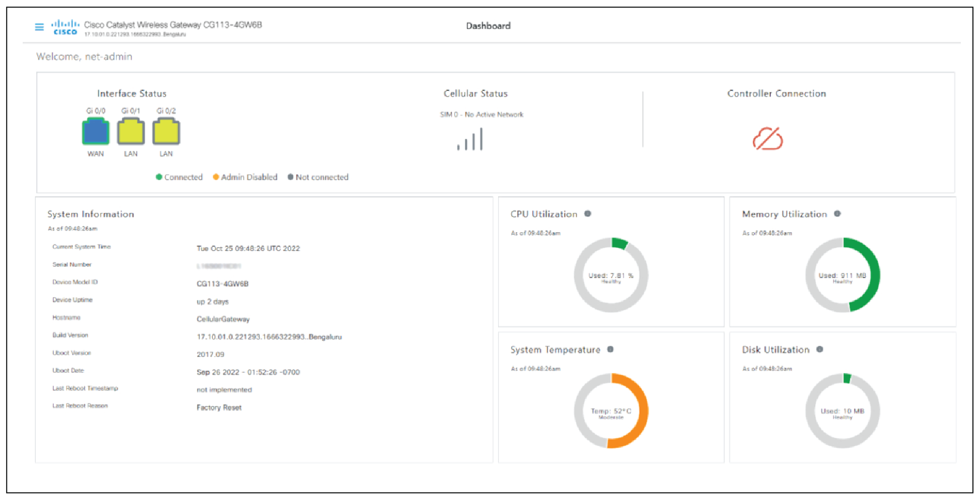The height and width of the screenshot is (500, 980).
Task: Click SIM 0 - No Active Network text
Action: (481, 115)
